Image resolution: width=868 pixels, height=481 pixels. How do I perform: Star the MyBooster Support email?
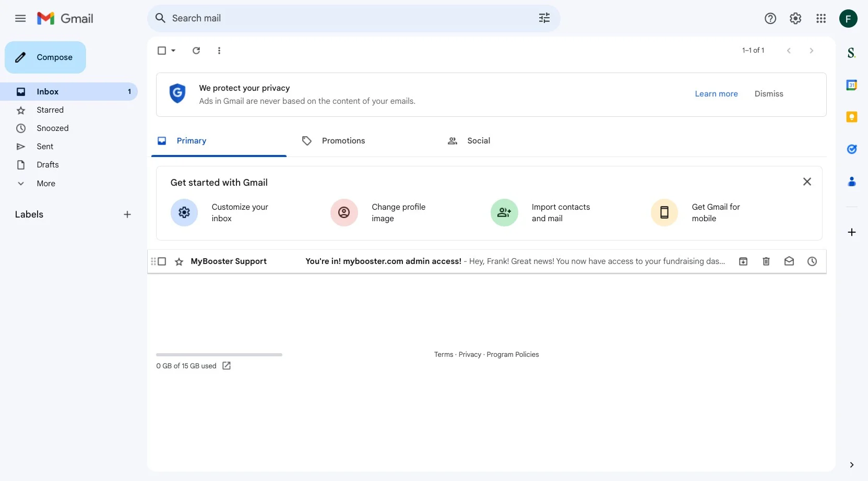coord(179,262)
